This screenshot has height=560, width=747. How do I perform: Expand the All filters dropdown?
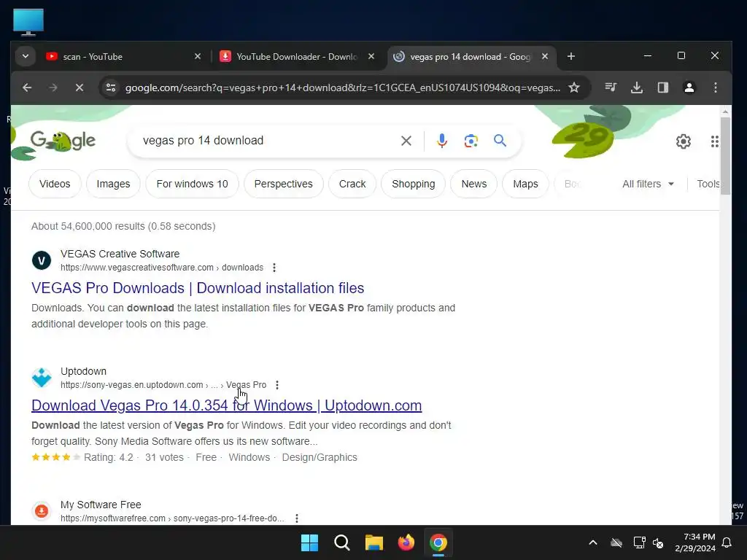point(648,184)
